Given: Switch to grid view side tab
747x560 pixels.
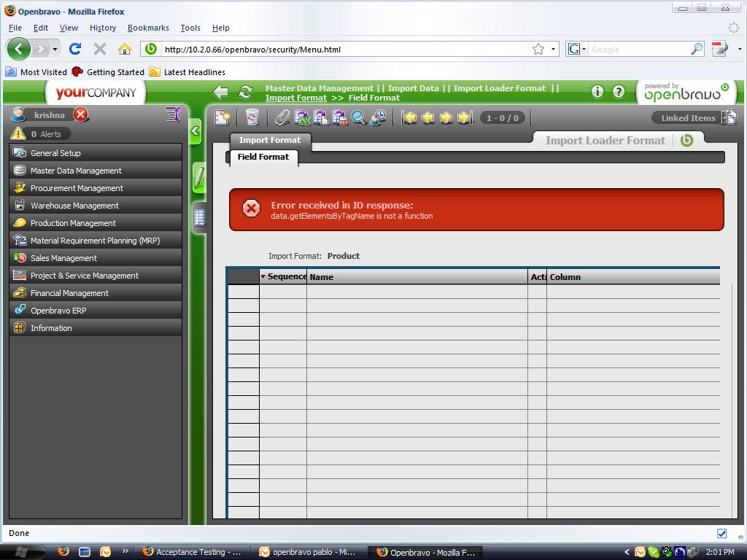Looking at the screenshot, I should (199, 217).
